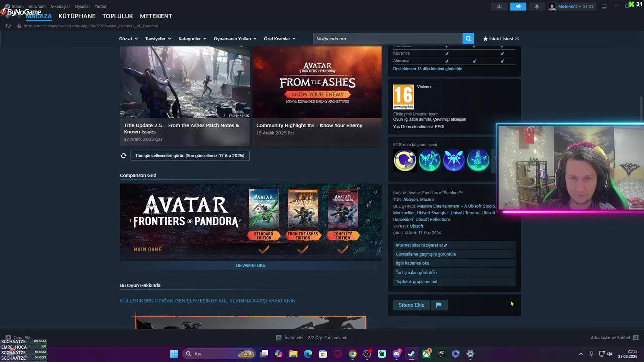Click the flag report icon button
The image size is (644, 362).
[x=439, y=305]
